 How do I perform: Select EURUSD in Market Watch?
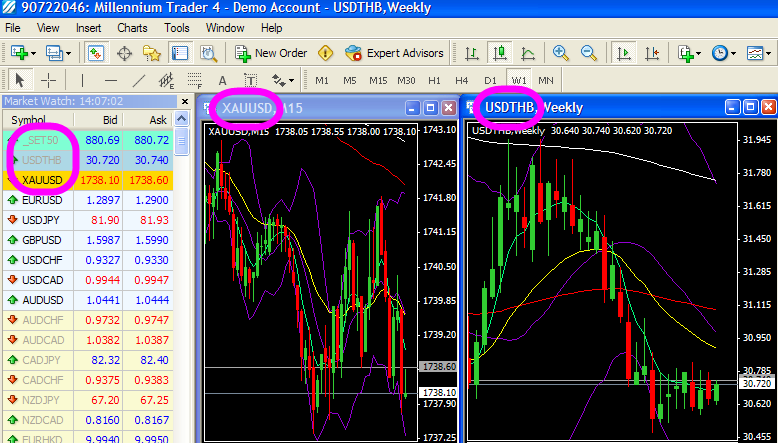[88, 200]
